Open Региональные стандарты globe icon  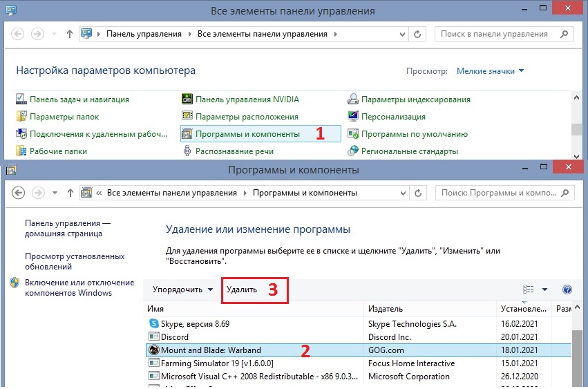353,151
